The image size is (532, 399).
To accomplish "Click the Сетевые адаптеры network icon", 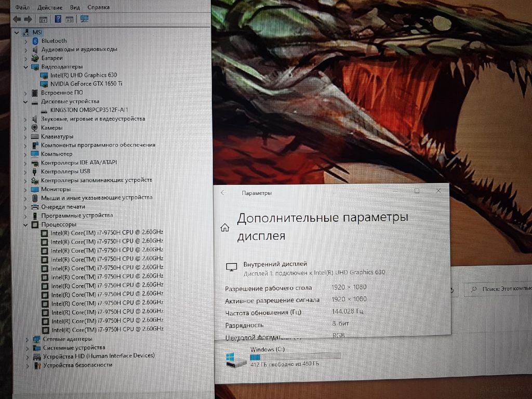I will [x=37, y=339].
